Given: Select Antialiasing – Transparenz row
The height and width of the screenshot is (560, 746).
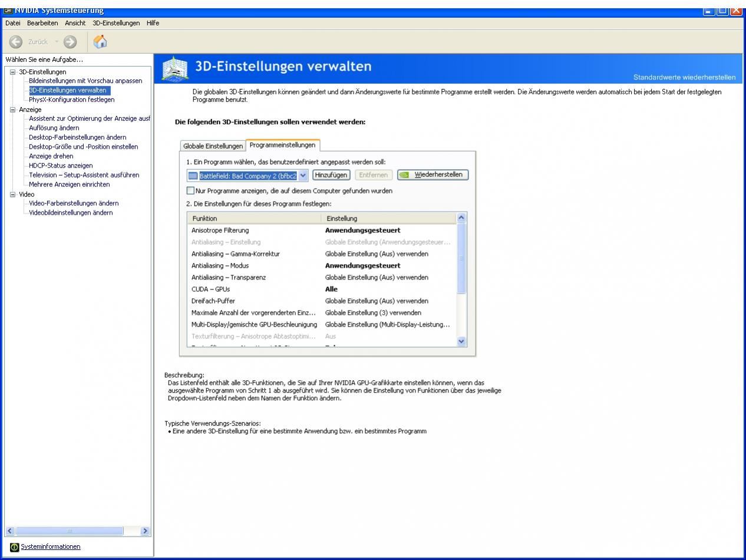Looking at the screenshot, I should 322,278.
